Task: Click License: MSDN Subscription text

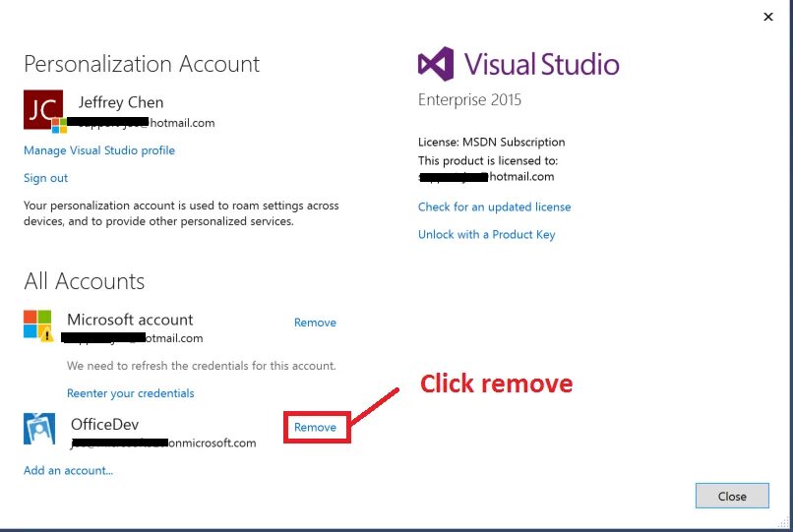Action: pyautogui.click(x=492, y=143)
